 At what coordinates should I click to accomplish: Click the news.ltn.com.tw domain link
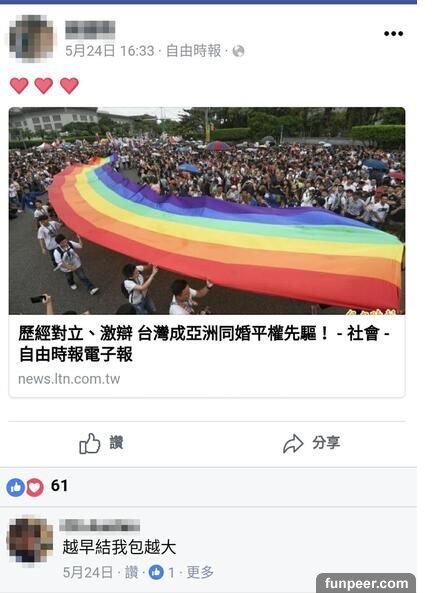click(x=69, y=379)
